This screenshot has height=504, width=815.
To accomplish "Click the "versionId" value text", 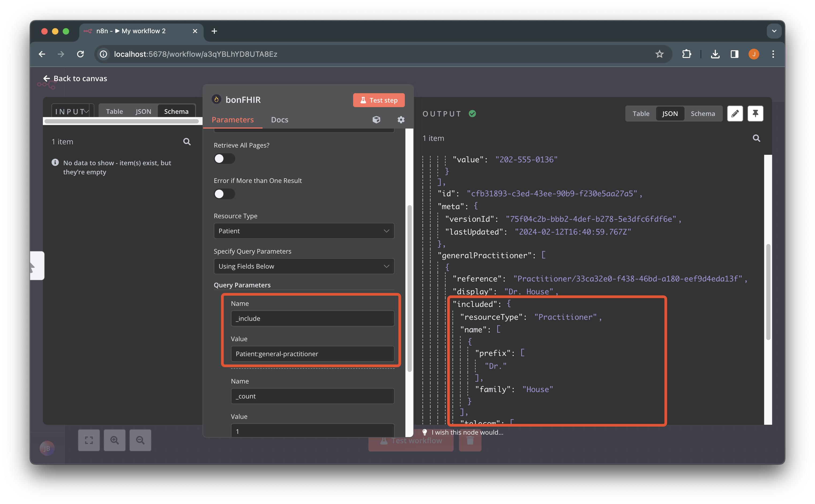I will [x=591, y=219].
